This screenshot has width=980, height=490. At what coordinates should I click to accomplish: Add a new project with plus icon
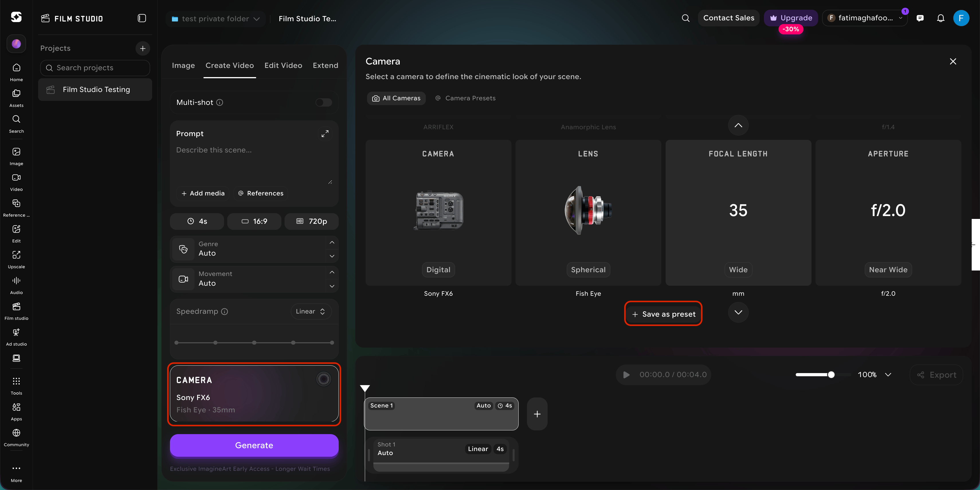(x=143, y=48)
